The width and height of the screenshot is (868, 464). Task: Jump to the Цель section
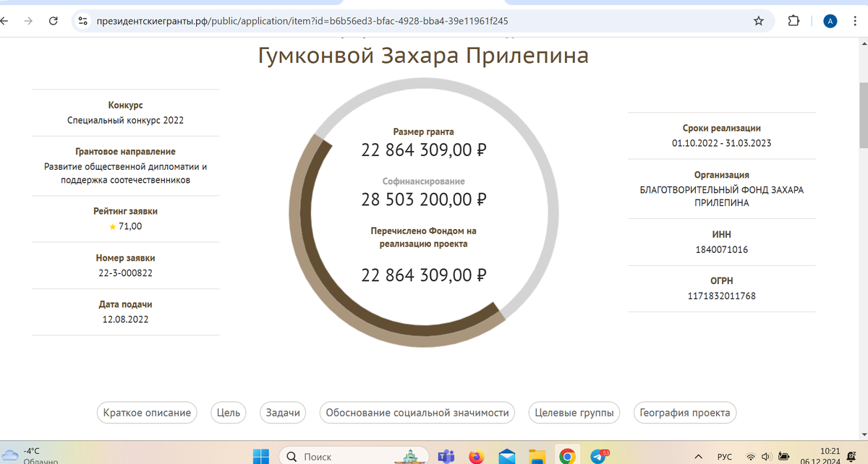229,413
